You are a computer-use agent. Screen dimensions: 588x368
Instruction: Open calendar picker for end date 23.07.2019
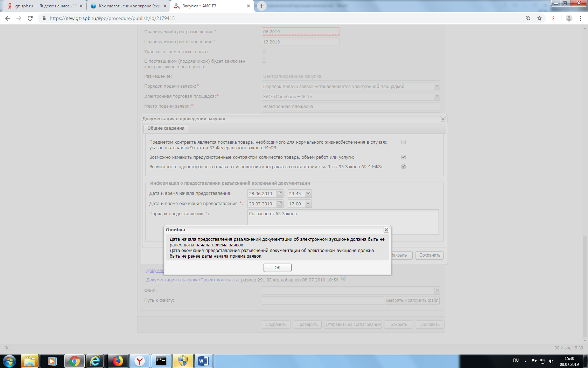point(280,204)
